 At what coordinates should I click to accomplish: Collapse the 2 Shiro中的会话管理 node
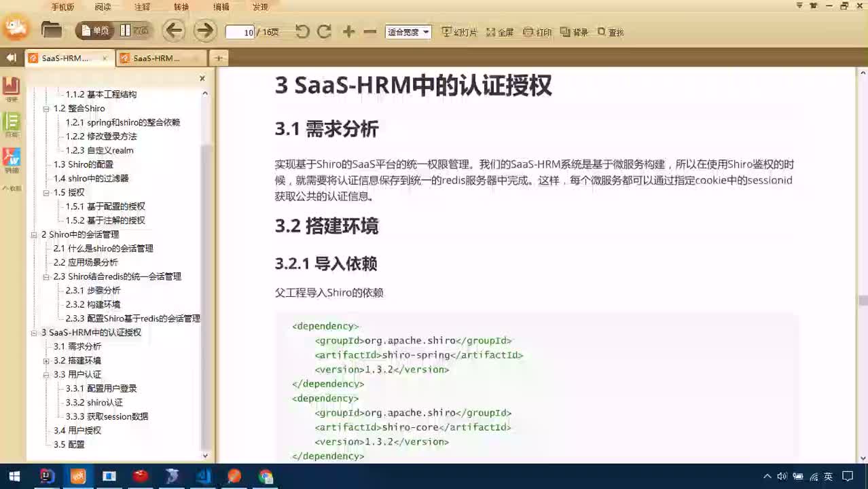tap(35, 235)
